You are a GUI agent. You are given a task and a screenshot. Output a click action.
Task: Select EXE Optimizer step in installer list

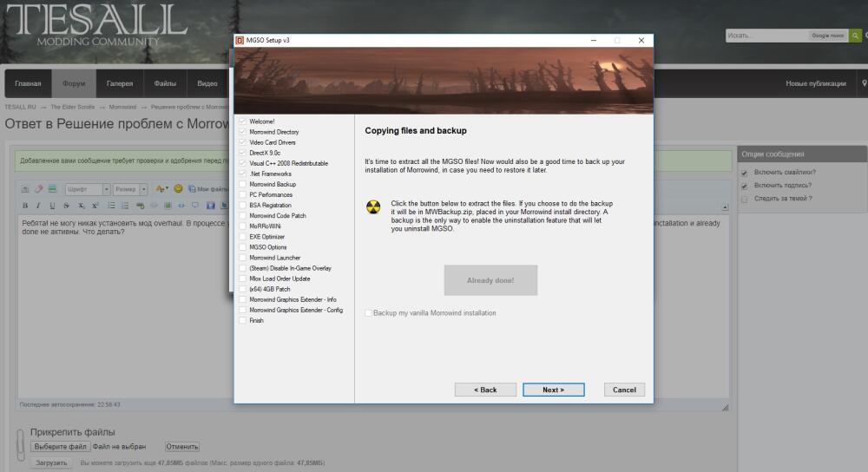[266, 237]
